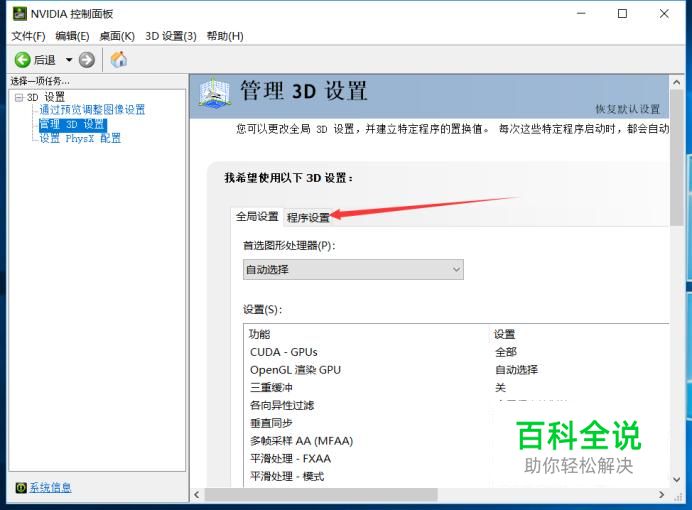Select 通过预览调整图像设置 in the tree
Viewport: 692px width, 510px height.
pos(92,109)
